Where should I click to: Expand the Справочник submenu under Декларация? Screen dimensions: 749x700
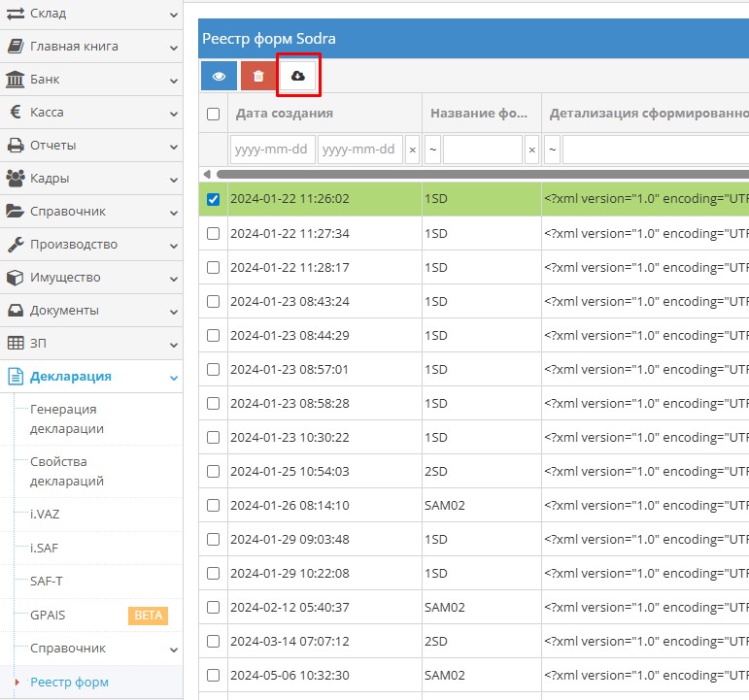(173, 650)
